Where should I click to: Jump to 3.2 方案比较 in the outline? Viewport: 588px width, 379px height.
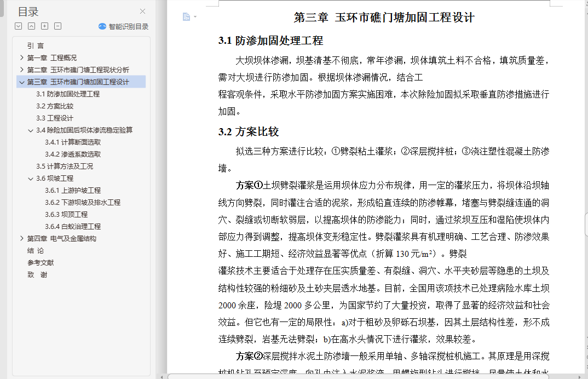[x=55, y=106]
